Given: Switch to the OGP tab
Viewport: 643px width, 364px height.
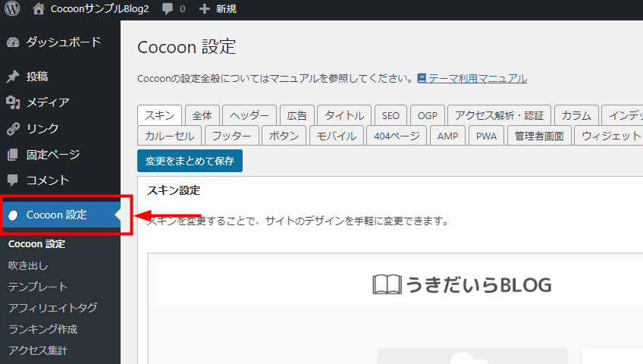Looking at the screenshot, I should 428,115.
